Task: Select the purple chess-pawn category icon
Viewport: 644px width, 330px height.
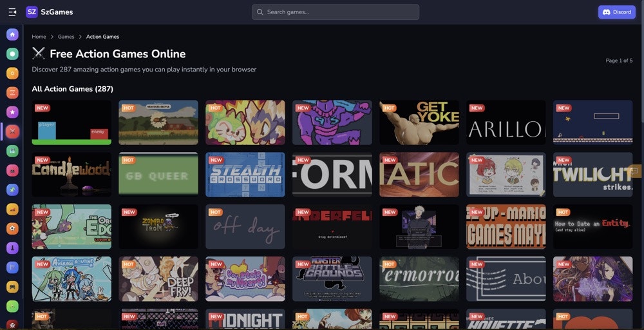Action: pos(12,247)
